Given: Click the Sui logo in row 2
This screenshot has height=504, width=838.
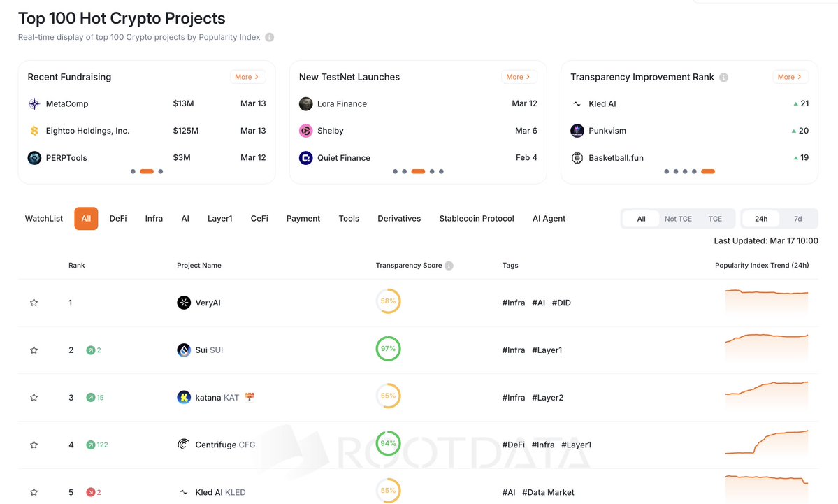Looking at the screenshot, I should 184,350.
